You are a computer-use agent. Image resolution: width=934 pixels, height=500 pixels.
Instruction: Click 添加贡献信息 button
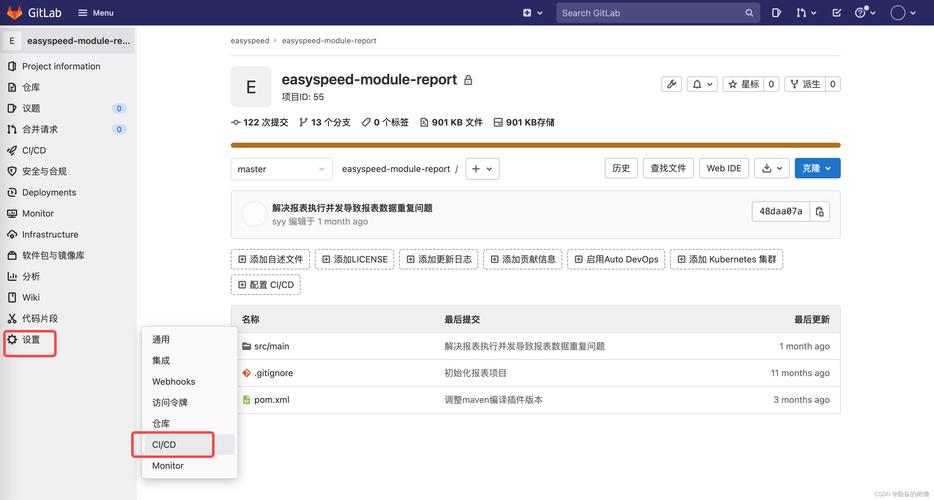[523, 259]
